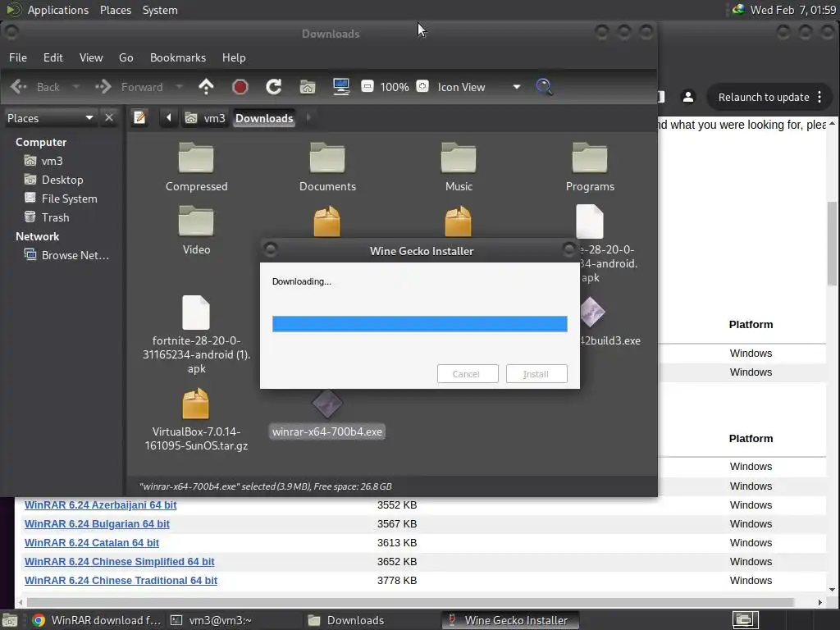Click the show desktop icon in taskbar

pyautogui.click(x=9, y=620)
